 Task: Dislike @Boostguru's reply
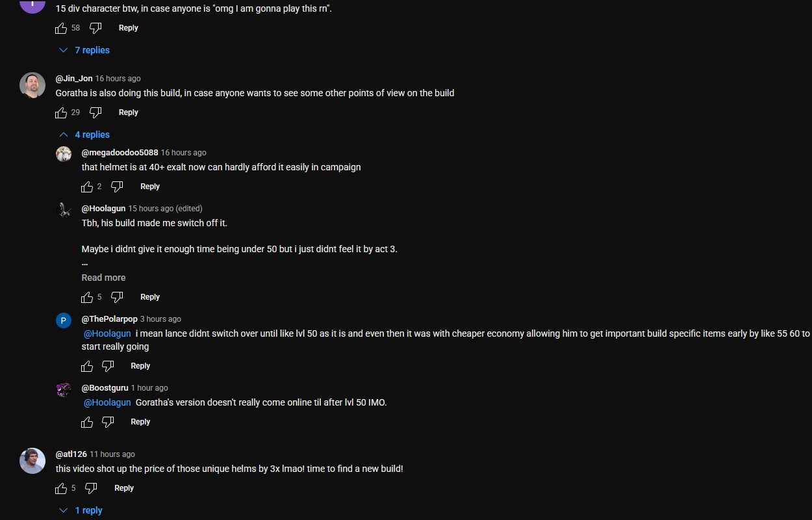pyautogui.click(x=108, y=422)
